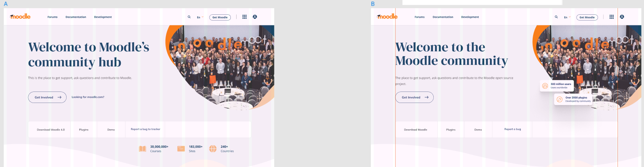Click the frame B description paragraph
This screenshot has width=644, height=167.
[x=454, y=80]
